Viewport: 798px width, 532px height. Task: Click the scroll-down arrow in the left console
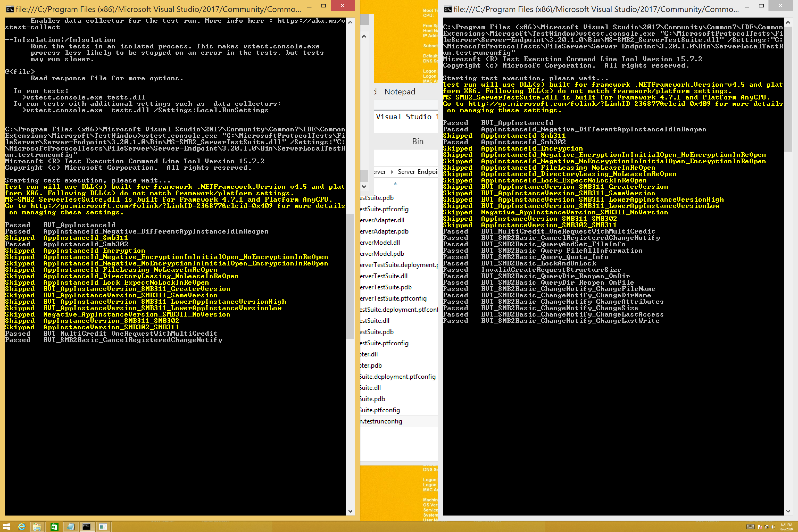click(x=351, y=512)
